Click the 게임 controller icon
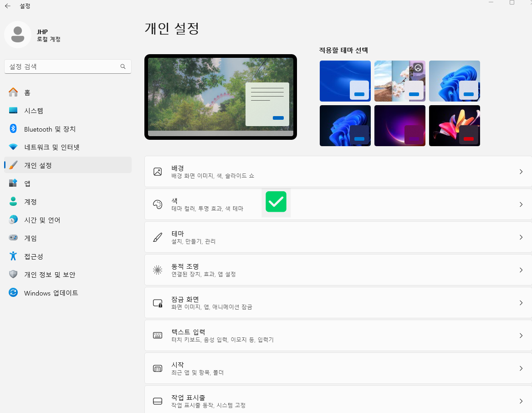The height and width of the screenshot is (413, 532). (x=13, y=238)
